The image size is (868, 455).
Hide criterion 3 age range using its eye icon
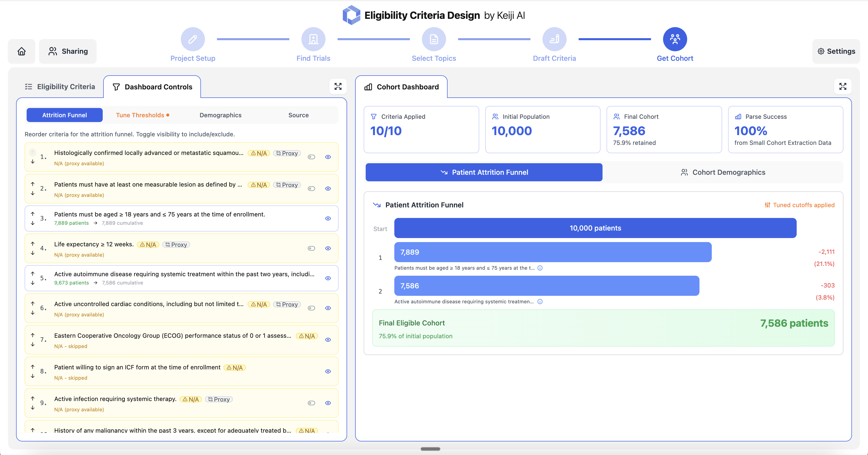pos(328,218)
